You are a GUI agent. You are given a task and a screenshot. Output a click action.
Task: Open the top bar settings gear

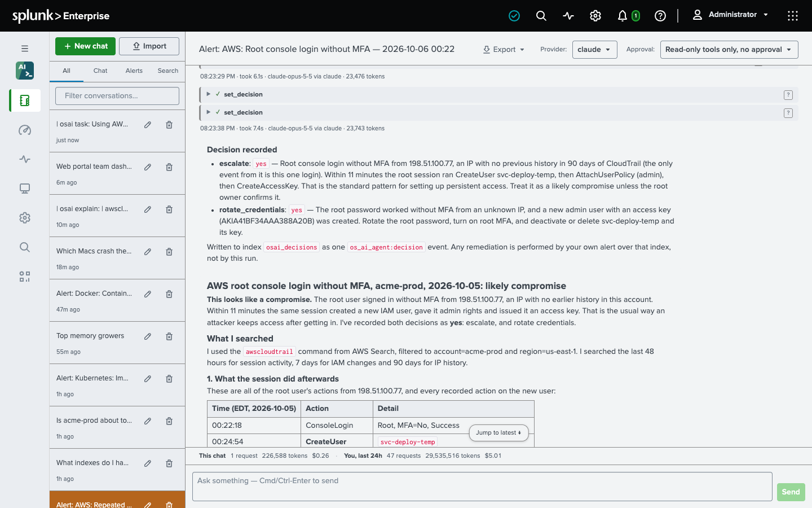(595, 16)
